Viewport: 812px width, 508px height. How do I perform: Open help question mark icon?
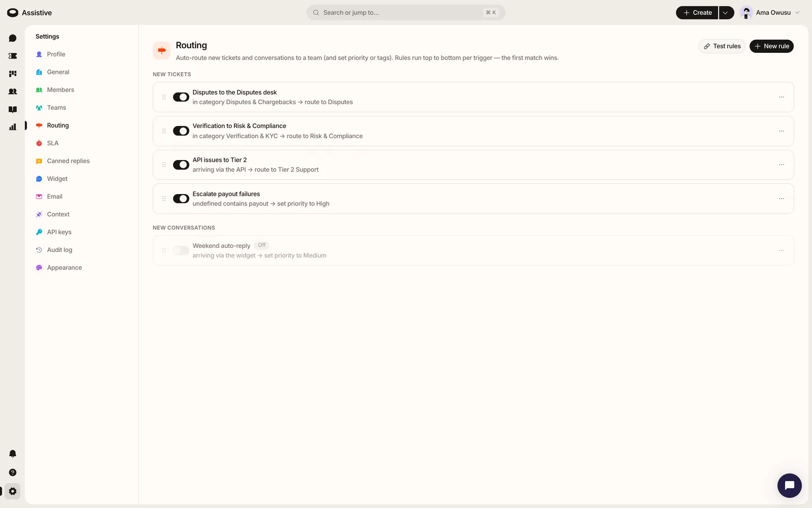13,472
